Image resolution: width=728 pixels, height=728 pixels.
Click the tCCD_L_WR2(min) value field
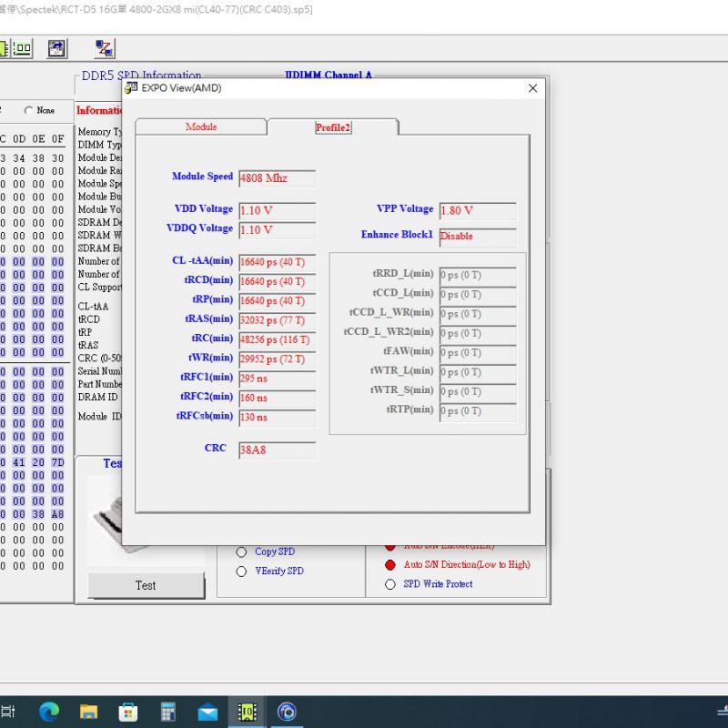478,334
